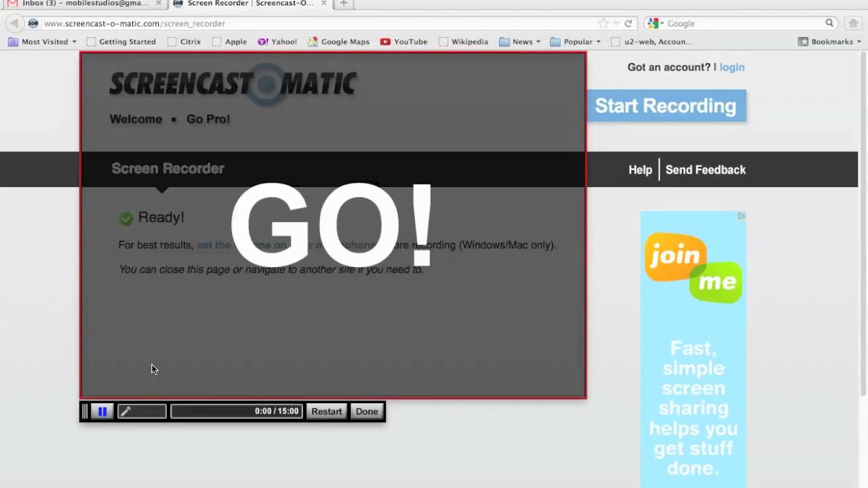Click the microphone level indicator
868x488 pixels.
click(142, 411)
